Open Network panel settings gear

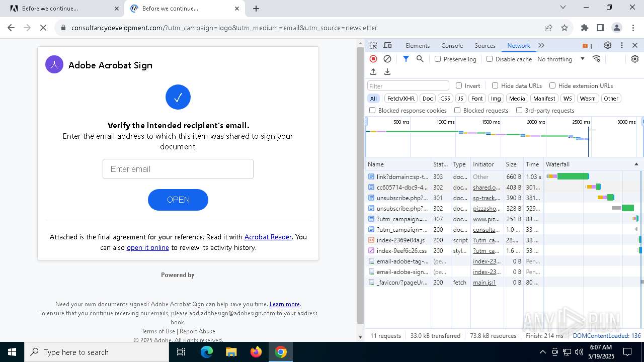tap(635, 59)
